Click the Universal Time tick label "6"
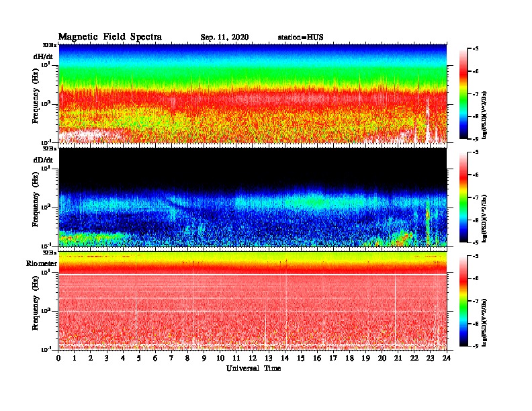 (155, 358)
